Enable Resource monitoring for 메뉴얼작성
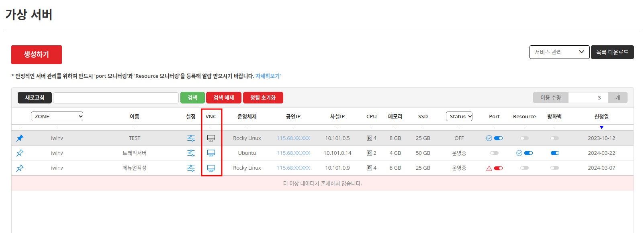644x233 pixels. point(524,168)
